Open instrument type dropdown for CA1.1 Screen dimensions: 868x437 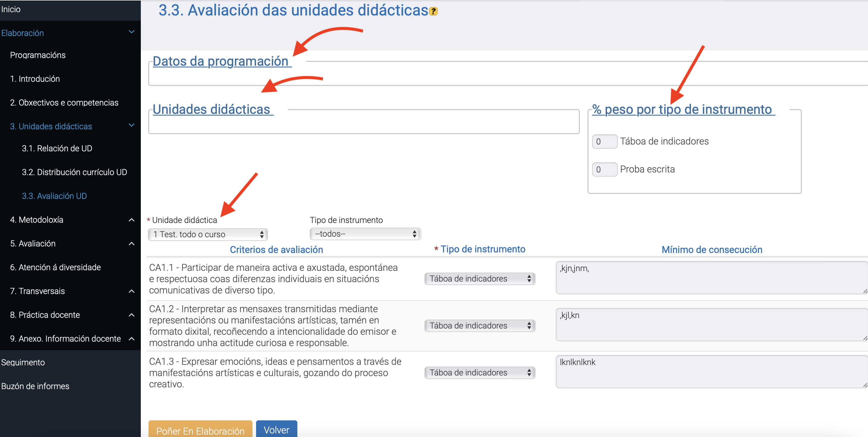pos(480,279)
